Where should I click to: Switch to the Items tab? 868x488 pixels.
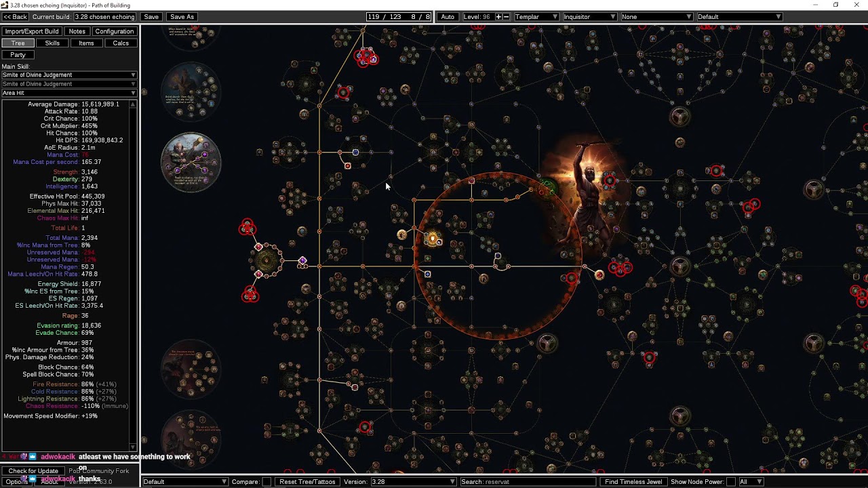tap(86, 43)
